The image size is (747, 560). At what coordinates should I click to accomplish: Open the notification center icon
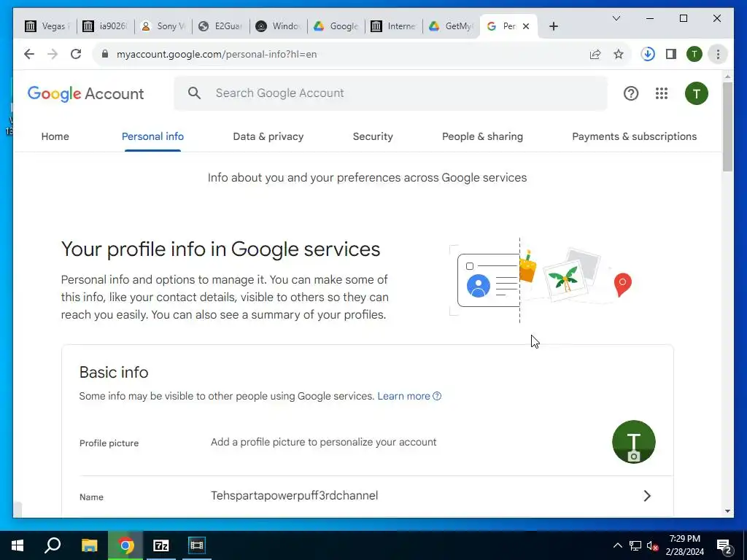point(724,546)
